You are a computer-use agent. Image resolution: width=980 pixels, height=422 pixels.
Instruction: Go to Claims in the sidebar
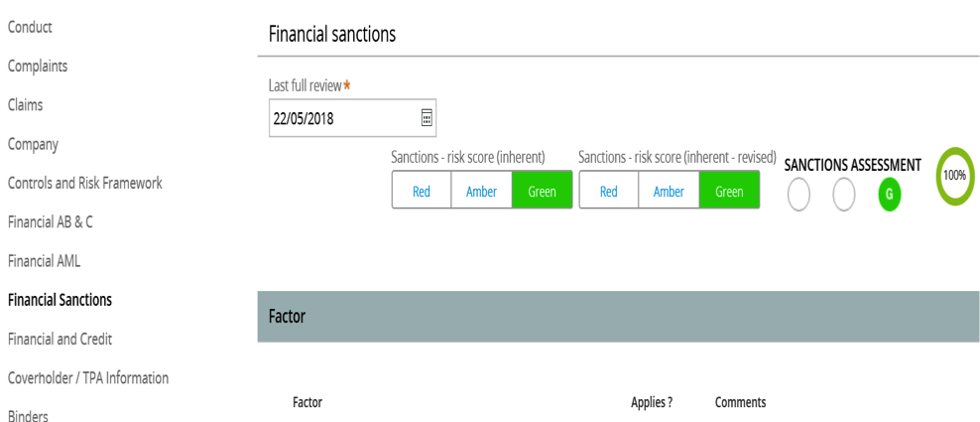[x=25, y=104]
